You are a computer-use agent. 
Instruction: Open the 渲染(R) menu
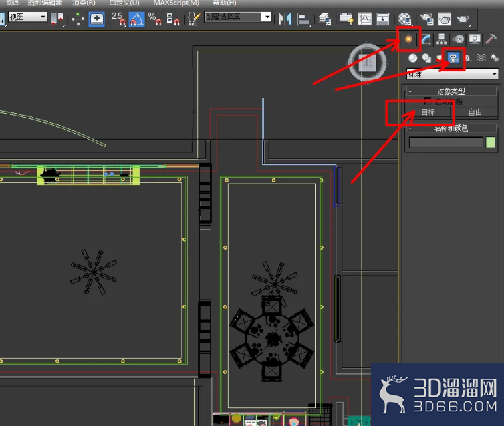tap(84, 3)
